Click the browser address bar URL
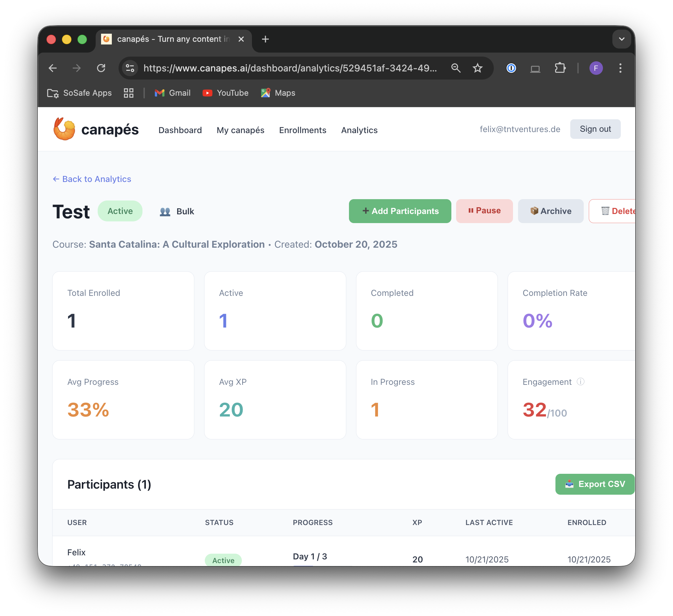The image size is (673, 616). click(x=290, y=68)
